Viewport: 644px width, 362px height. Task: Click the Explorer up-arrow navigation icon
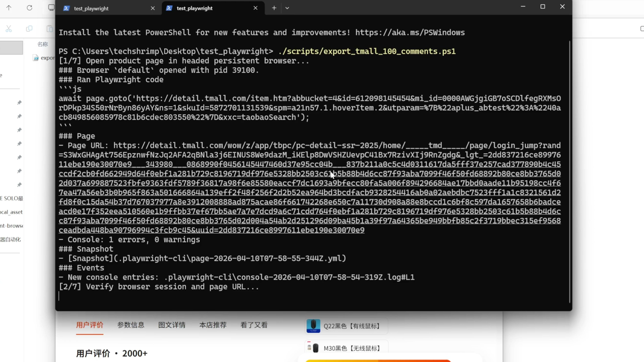[9, 8]
